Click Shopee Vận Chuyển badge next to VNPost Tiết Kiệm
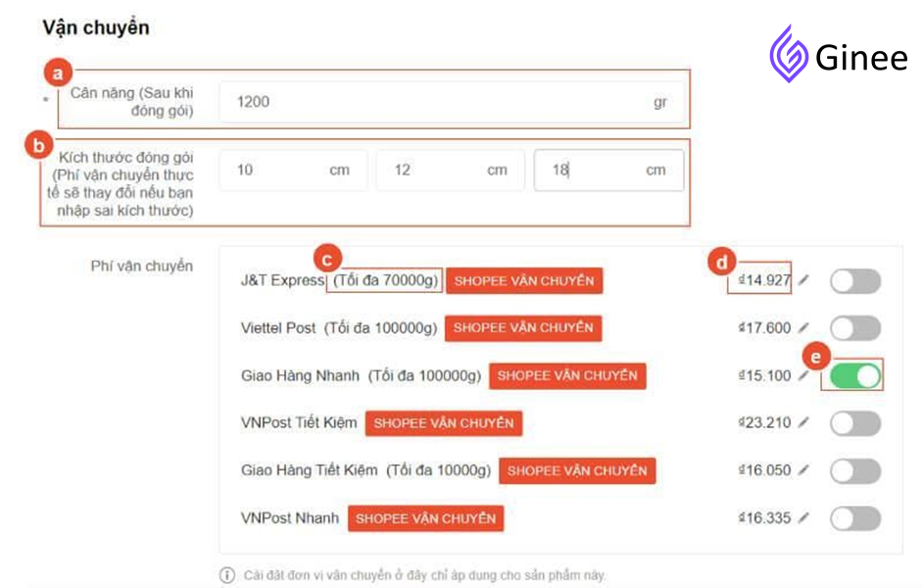 [x=444, y=423]
